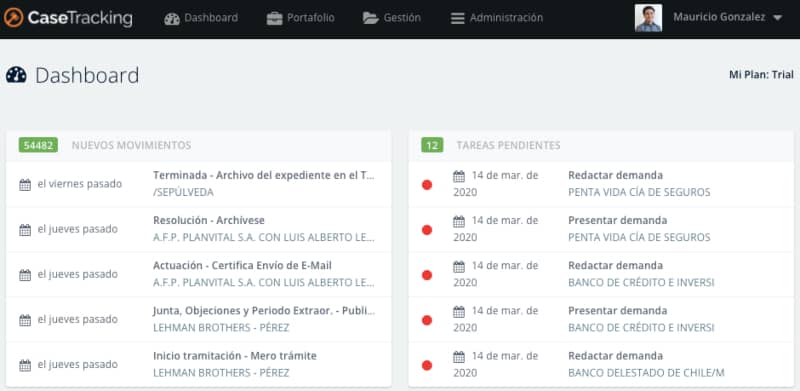The height and width of the screenshot is (391, 800).
Task: Click LEHMAN BROTHERS - PÉREZ under Inicio tramitación
Action: click(x=221, y=373)
